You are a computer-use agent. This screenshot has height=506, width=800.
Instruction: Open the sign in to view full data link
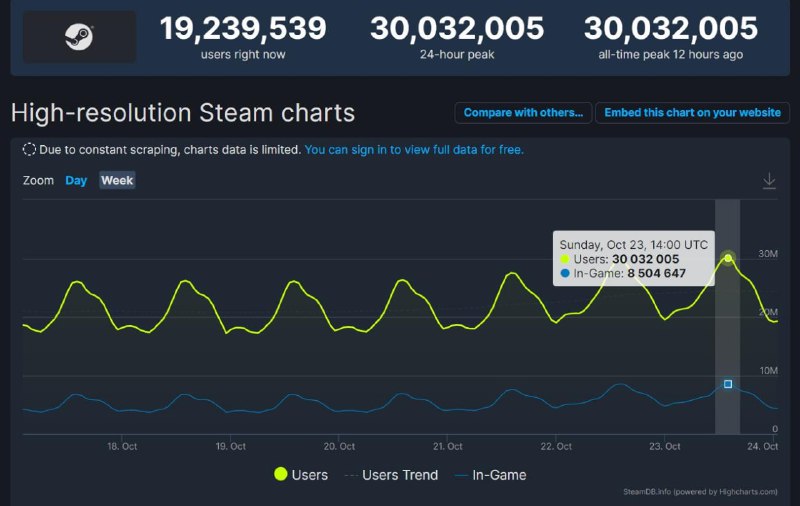414,149
